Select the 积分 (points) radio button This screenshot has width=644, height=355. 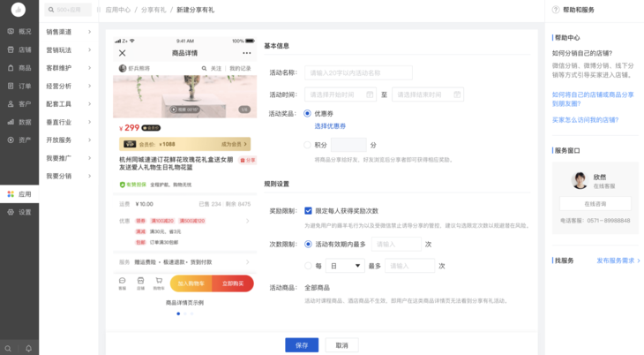[307, 145]
